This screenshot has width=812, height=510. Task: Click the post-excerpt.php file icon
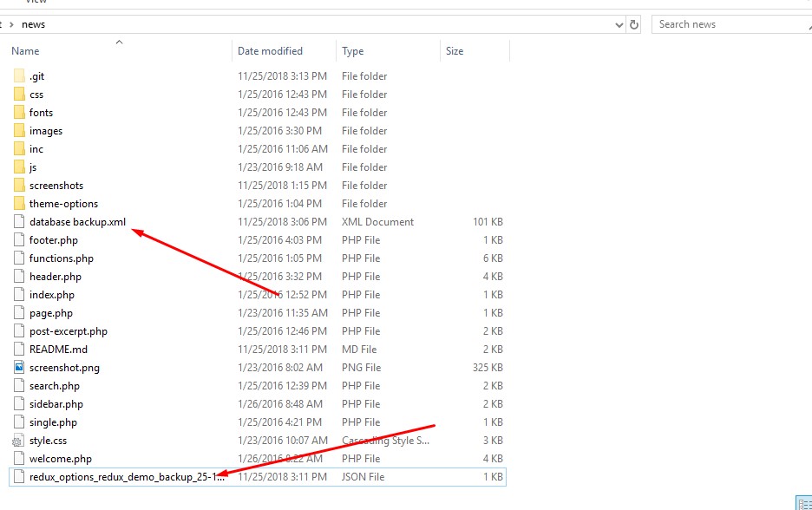coord(19,330)
